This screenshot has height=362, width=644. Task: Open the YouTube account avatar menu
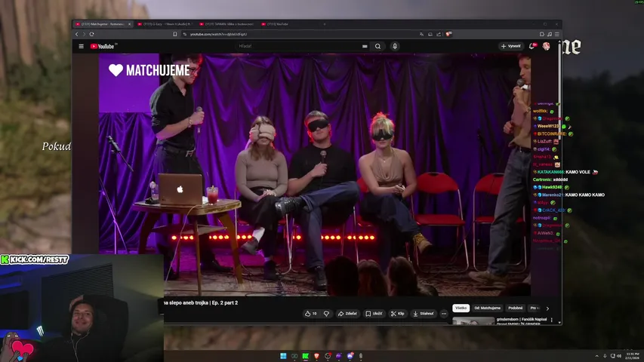[x=547, y=46]
